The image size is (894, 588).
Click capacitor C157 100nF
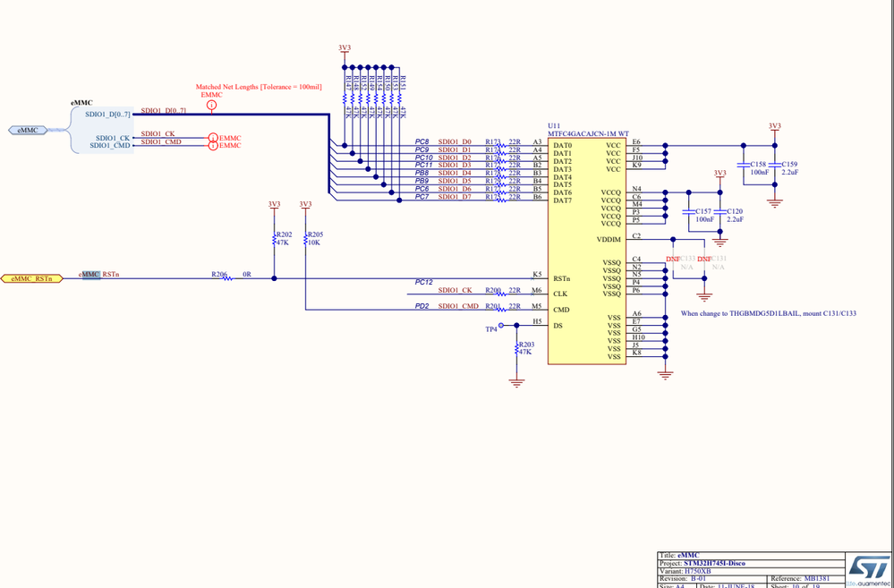click(x=689, y=211)
